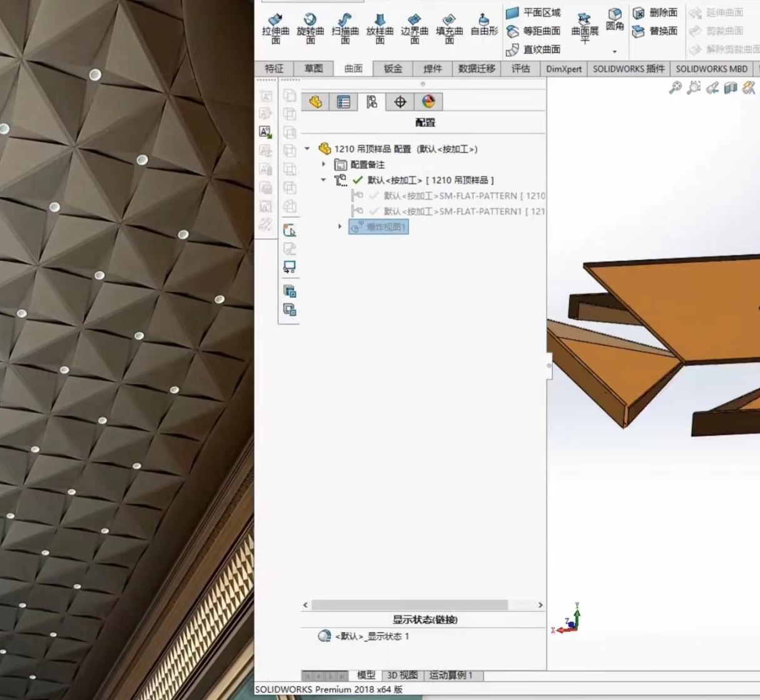Viewport: 760px width, 700px height.
Task: Click the tree scrollbar right arrow
Action: tap(540, 605)
